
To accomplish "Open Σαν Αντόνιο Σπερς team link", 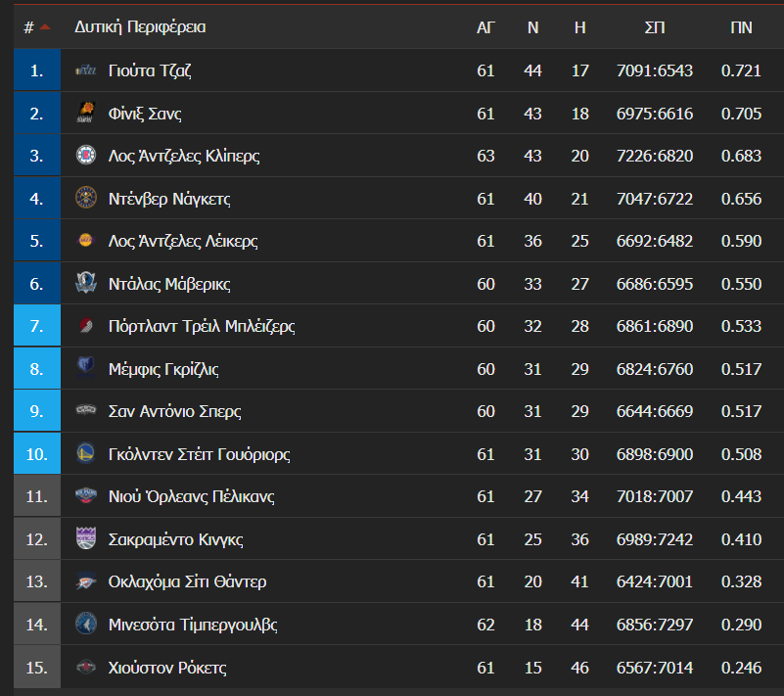I will pos(175,411).
